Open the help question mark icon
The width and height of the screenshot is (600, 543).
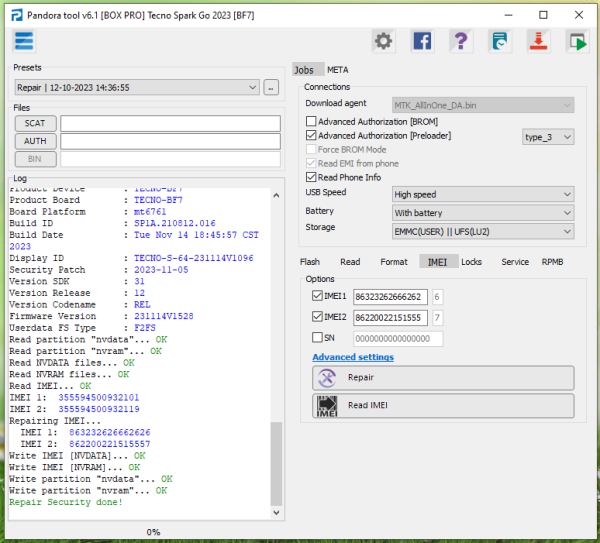pyautogui.click(x=460, y=41)
